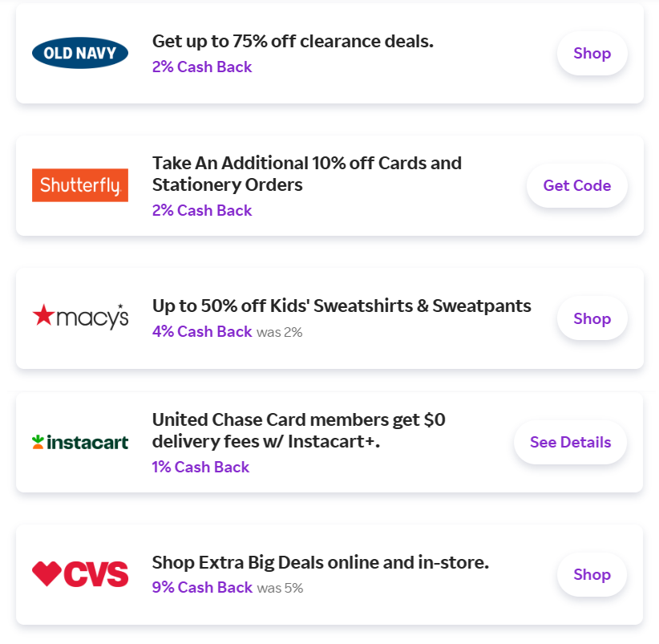Click the Shutterfly logo
Screen dimensions: 659x644
click(x=80, y=185)
